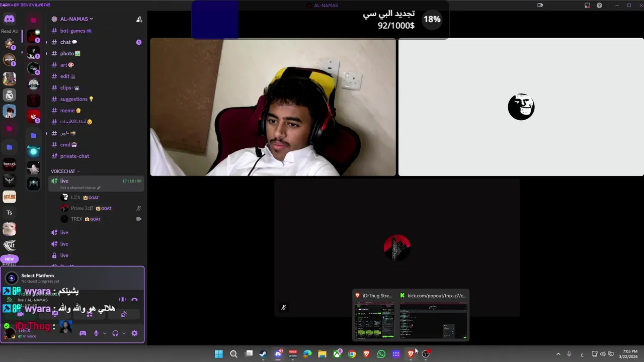
Task: Show hidden system tray icons
Action: click(x=558, y=354)
